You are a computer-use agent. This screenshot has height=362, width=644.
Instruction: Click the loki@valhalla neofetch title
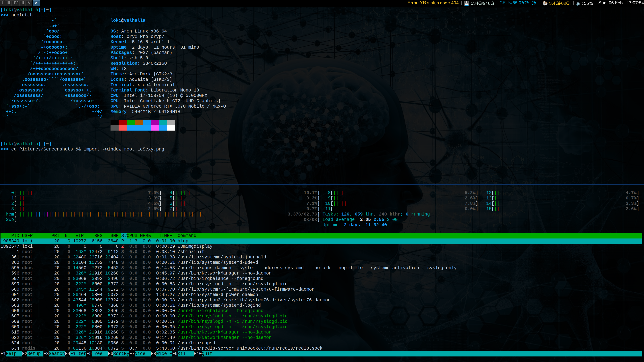[x=128, y=20]
